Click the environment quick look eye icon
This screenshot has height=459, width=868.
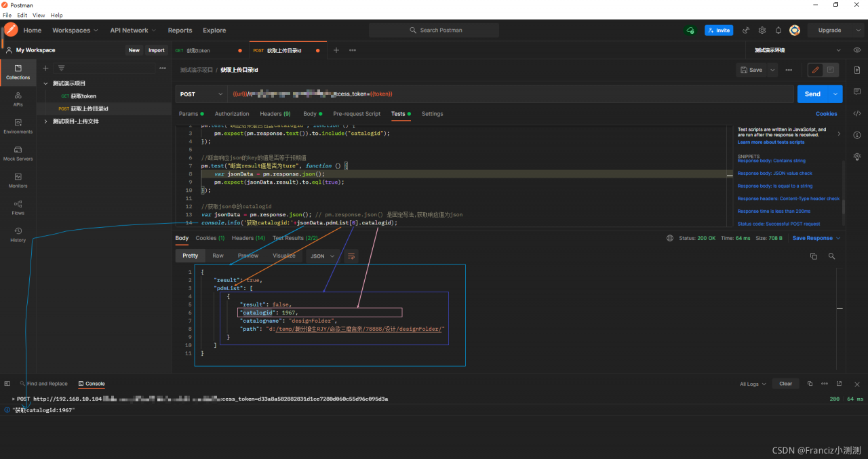click(857, 50)
